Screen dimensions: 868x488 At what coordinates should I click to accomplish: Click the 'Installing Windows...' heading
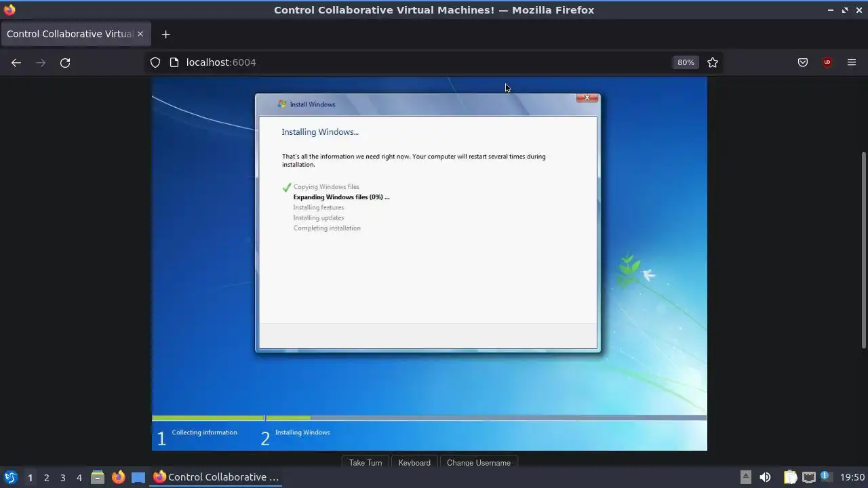click(x=320, y=132)
